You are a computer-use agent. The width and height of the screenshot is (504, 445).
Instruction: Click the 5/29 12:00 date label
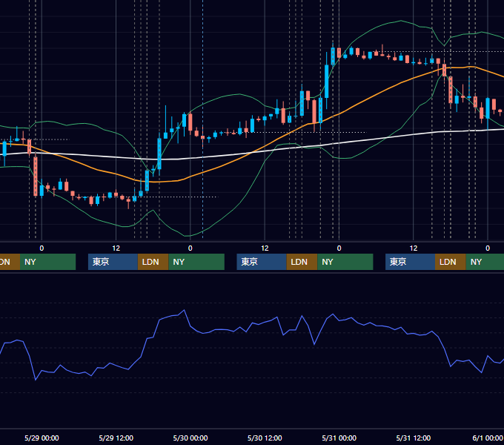pyautogui.click(x=116, y=438)
